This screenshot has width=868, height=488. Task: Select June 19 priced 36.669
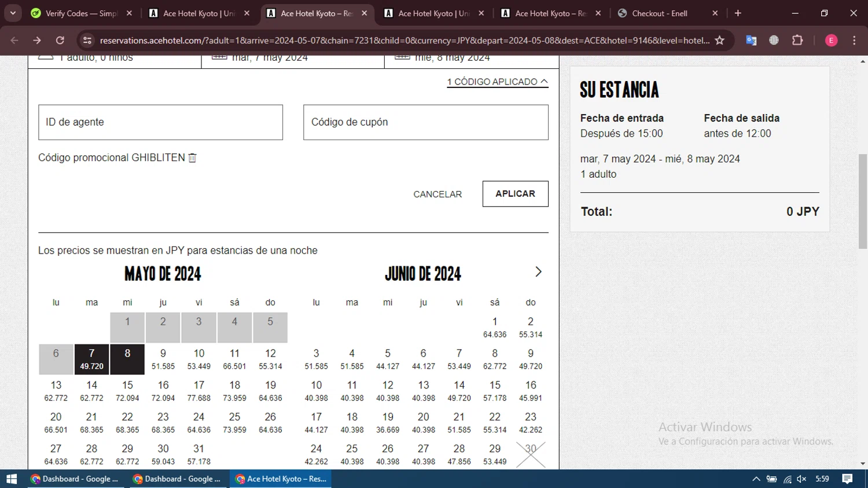pos(388,423)
